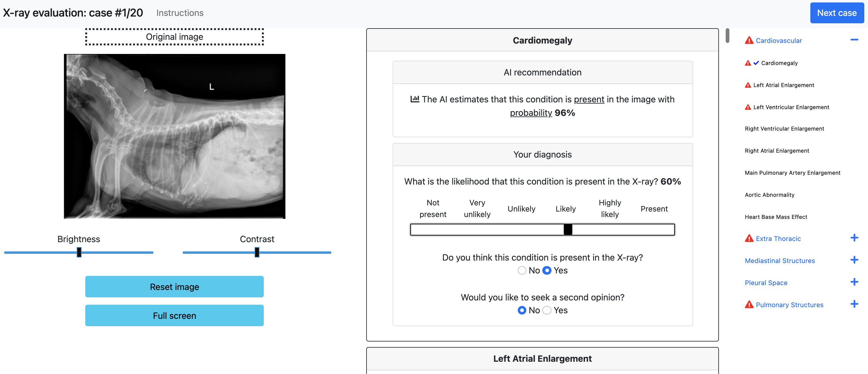The height and width of the screenshot is (374, 868).
Task: Click the Next case button
Action: coord(837,13)
